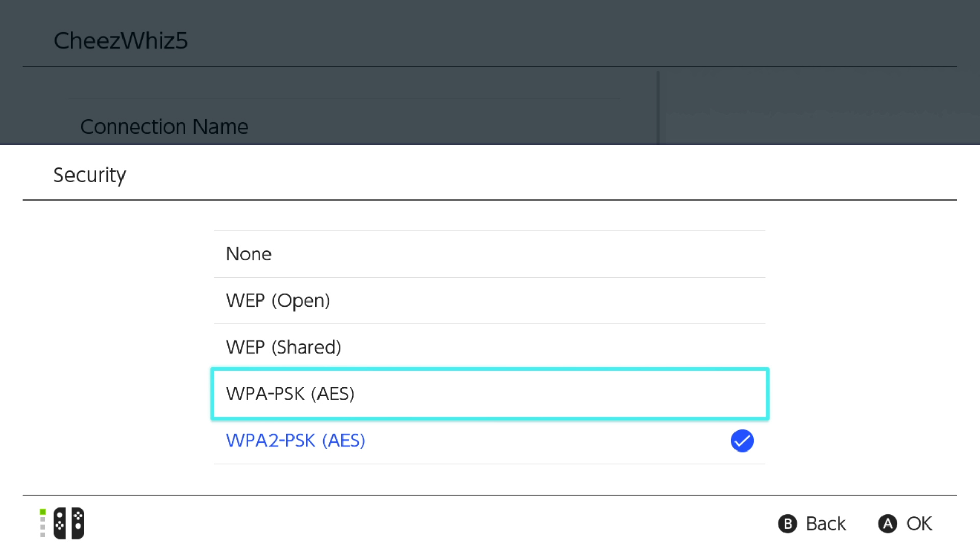Click right Joy-Con in controller icon

(x=78, y=523)
